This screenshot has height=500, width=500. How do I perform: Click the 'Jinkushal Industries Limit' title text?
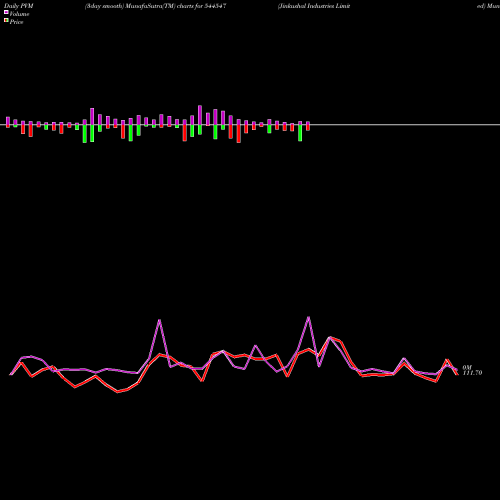[314, 6]
